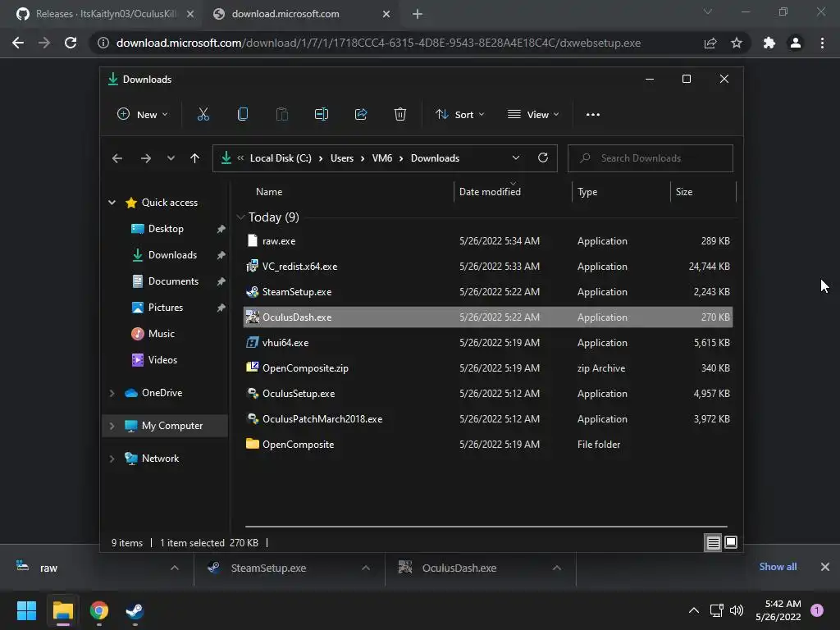Expand address bar history dropdown

(x=515, y=157)
